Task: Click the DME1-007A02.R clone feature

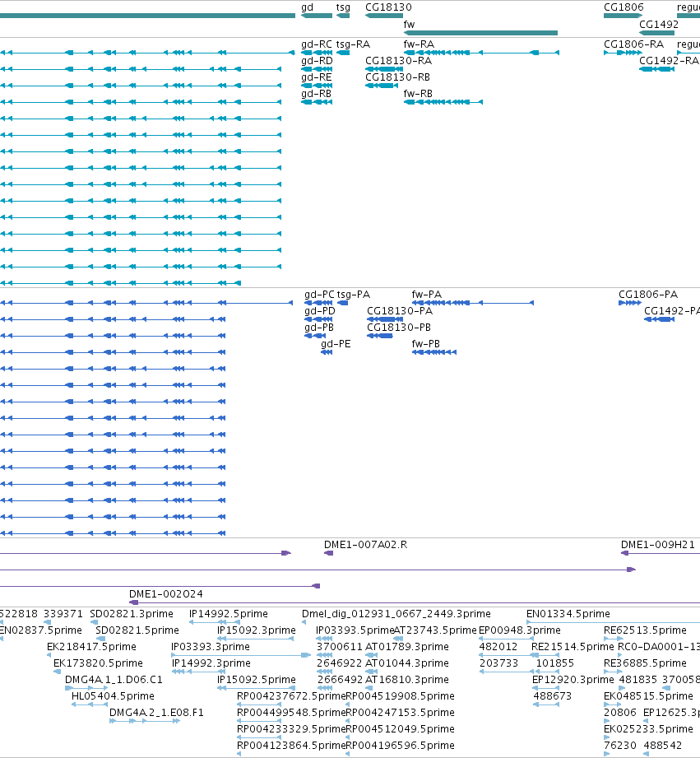Action: click(328, 553)
